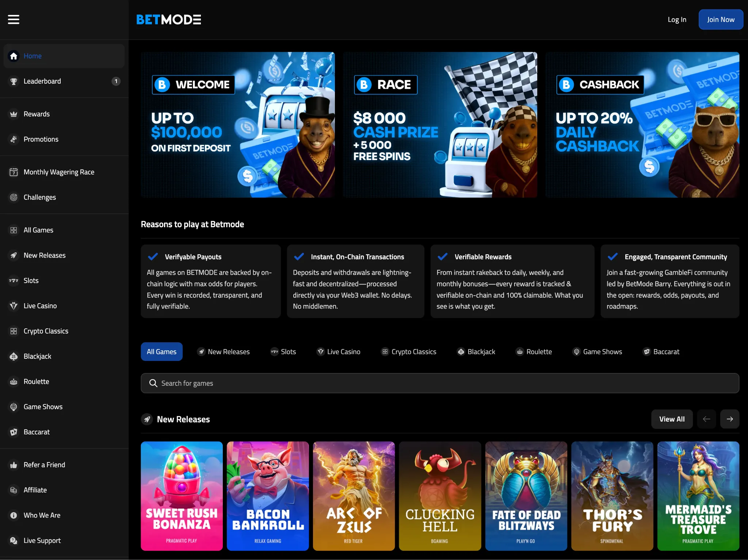Select the All Games filter tab
This screenshot has height=560, width=748.
click(161, 351)
